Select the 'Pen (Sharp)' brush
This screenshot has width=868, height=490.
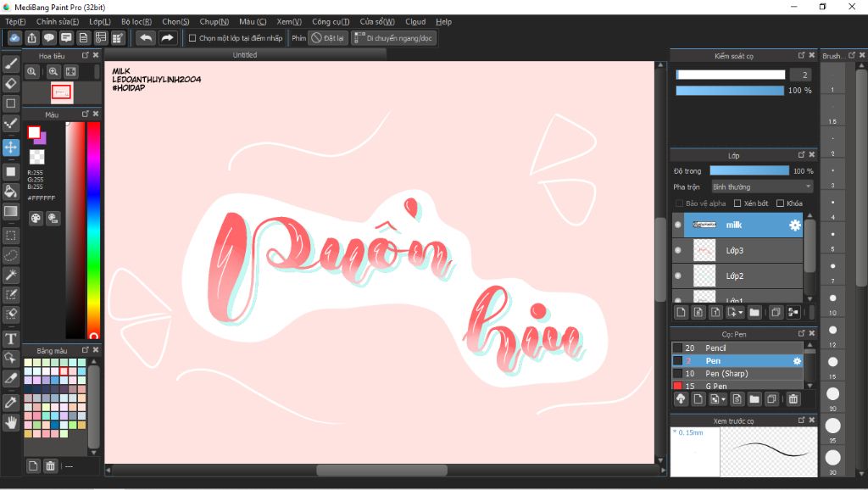[x=737, y=374]
